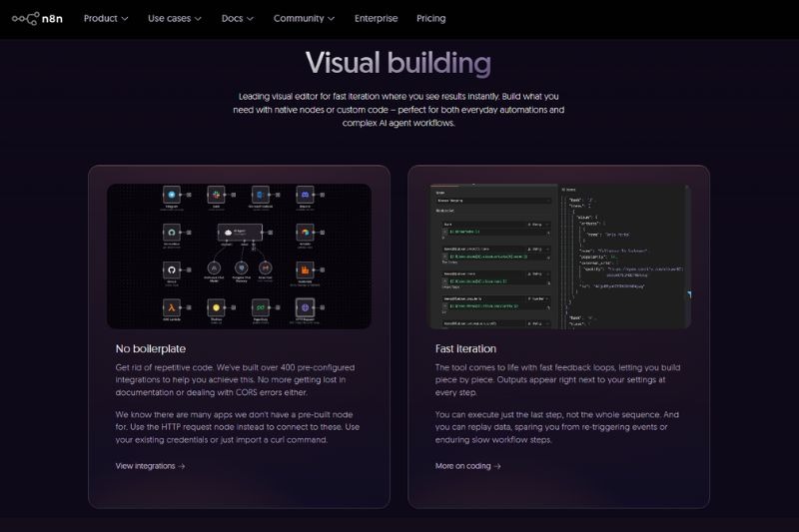
Task: Select the GitHub node icon
Action: [173, 267]
